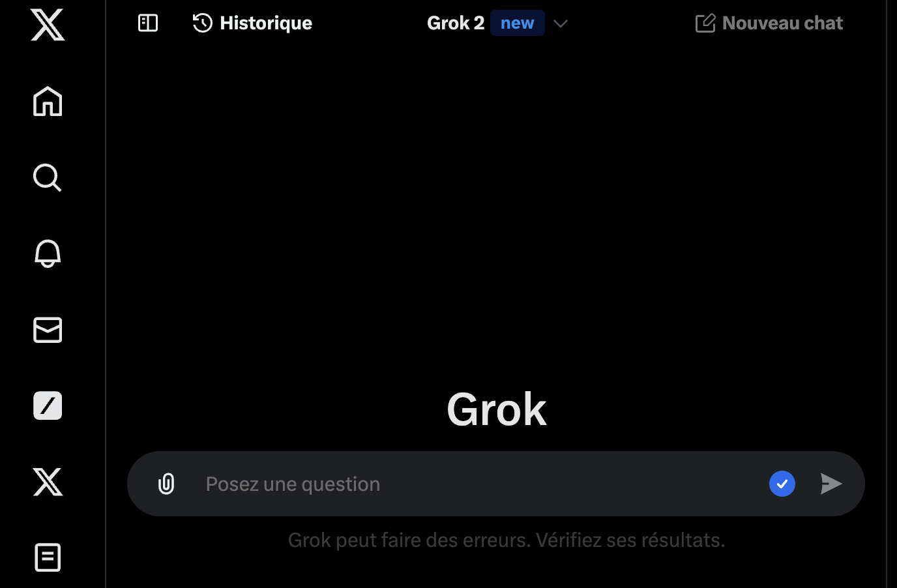This screenshot has width=897, height=588.
Task: Toggle the blue checkmark in question bar
Action: pos(782,484)
